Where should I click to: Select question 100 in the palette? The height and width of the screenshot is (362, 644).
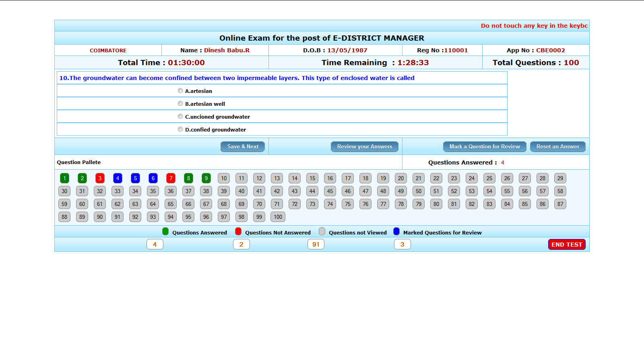pyautogui.click(x=278, y=217)
